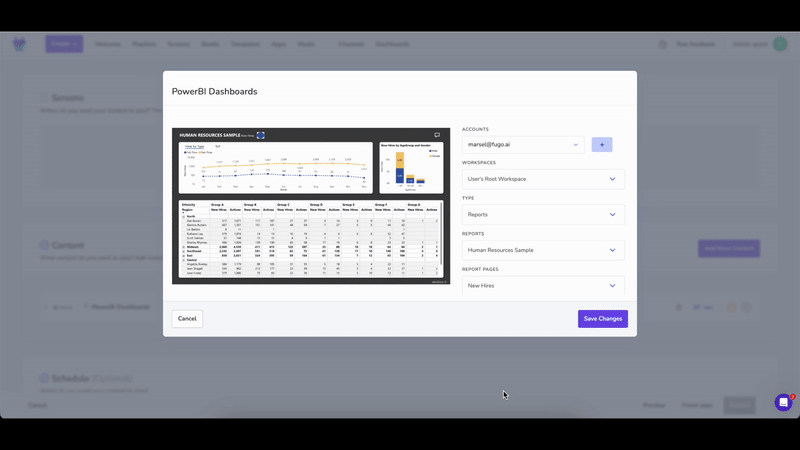This screenshot has height=450, width=800.
Task: Open the Channels menu item
Action: 351,44
